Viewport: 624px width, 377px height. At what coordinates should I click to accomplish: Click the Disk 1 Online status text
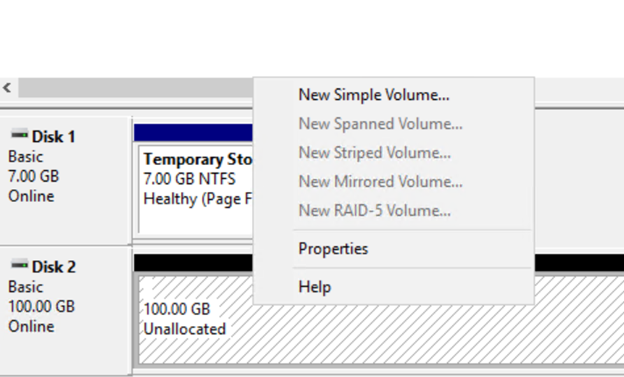pyautogui.click(x=31, y=196)
